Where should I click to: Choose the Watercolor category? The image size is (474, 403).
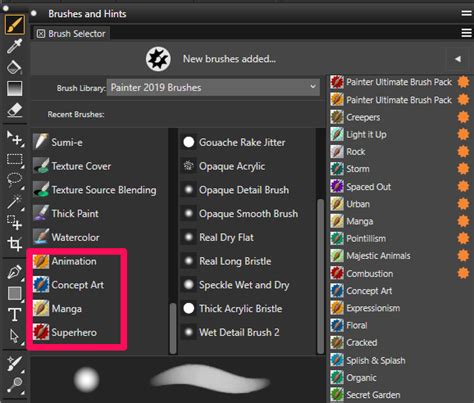click(100, 237)
